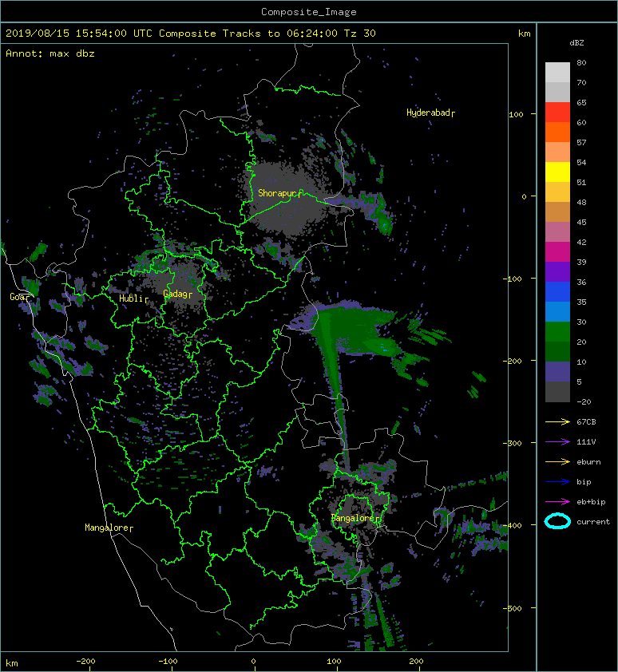
Task: Select the light gray 80 dBZ swatch
Action: pos(557,73)
